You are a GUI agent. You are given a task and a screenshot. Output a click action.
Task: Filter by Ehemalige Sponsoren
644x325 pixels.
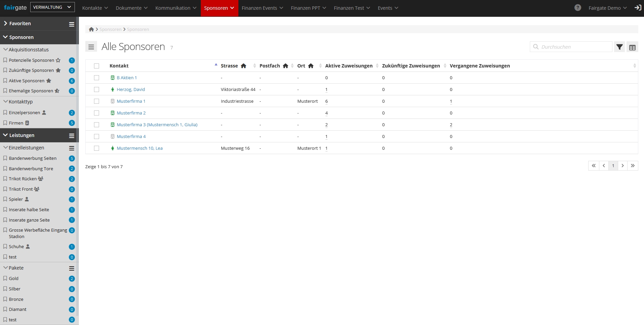tap(31, 91)
